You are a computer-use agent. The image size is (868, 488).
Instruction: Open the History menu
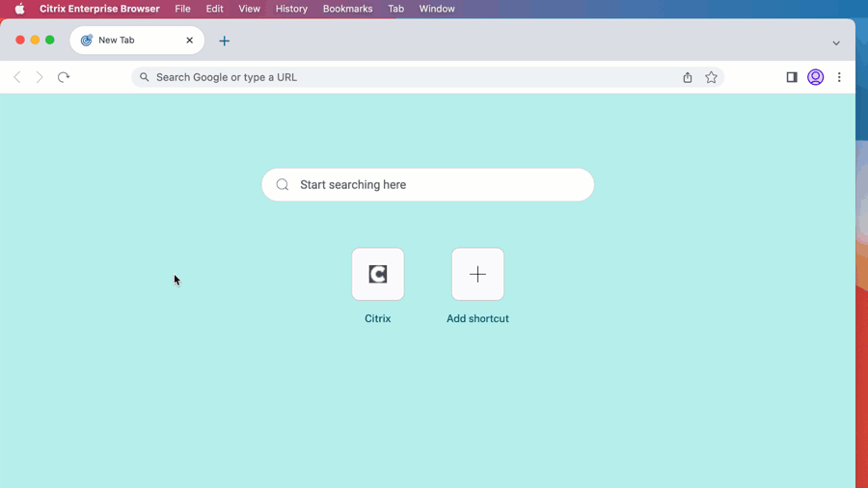pos(291,9)
